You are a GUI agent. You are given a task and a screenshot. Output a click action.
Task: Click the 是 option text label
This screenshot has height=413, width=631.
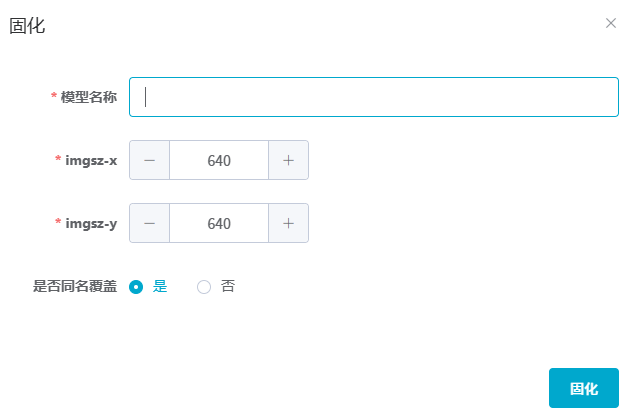160,287
